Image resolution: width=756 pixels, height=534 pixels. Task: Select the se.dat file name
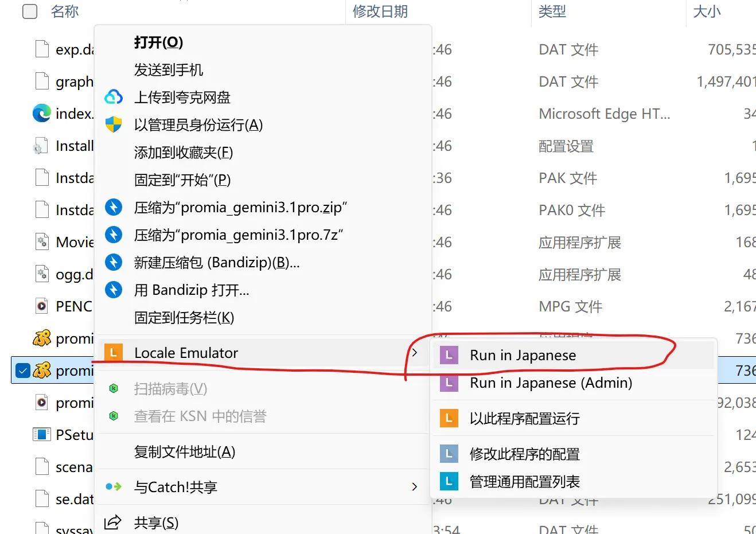[x=75, y=499]
